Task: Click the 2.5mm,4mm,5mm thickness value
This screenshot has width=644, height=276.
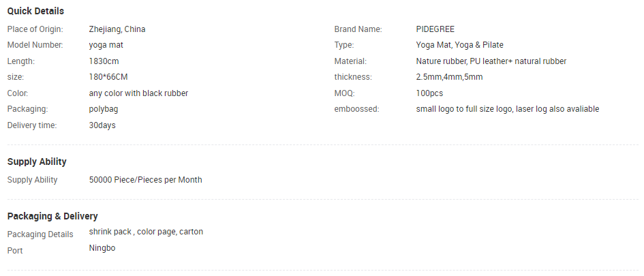Action: coord(449,77)
